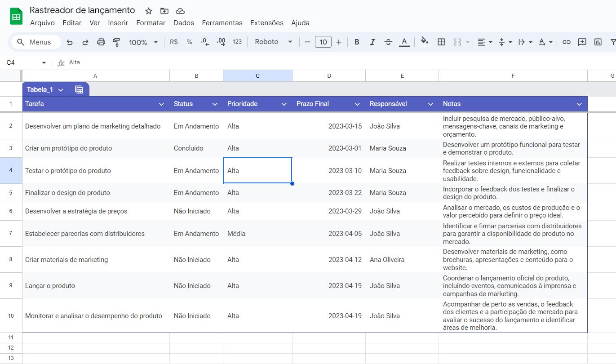The height and width of the screenshot is (364, 616).
Task: Toggle italic text formatting
Action: [372, 42]
